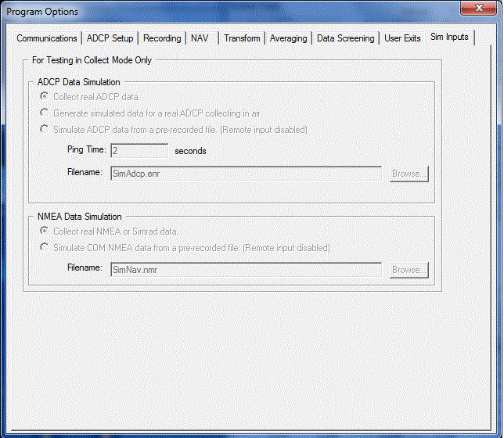The width and height of the screenshot is (504, 438).
Task: Show the Data Screening tab
Action: (345, 38)
